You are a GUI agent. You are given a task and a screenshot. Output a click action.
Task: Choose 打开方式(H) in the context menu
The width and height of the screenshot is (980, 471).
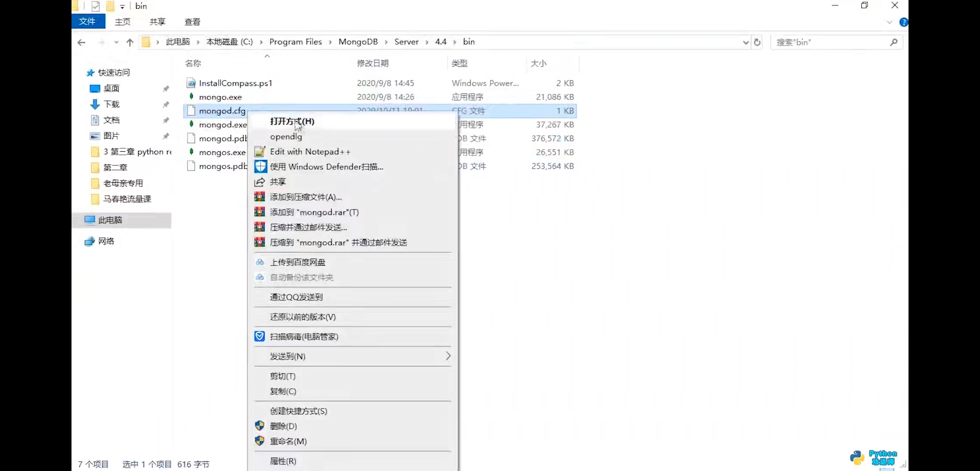coord(292,122)
